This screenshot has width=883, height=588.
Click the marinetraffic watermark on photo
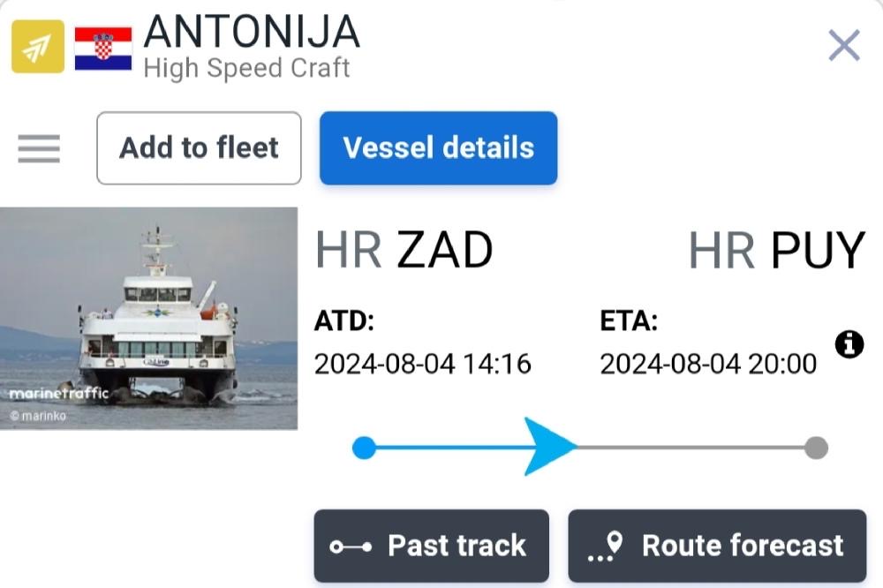[x=58, y=393]
